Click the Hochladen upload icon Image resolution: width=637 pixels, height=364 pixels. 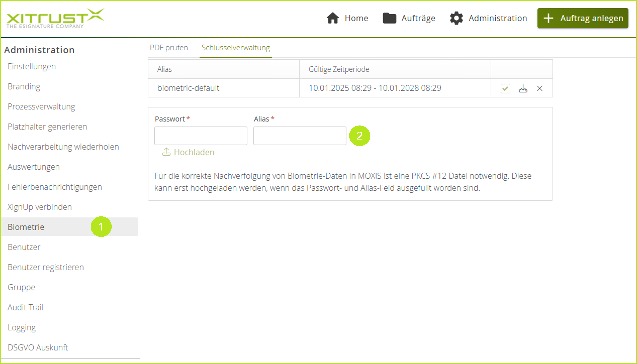[x=166, y=152]
